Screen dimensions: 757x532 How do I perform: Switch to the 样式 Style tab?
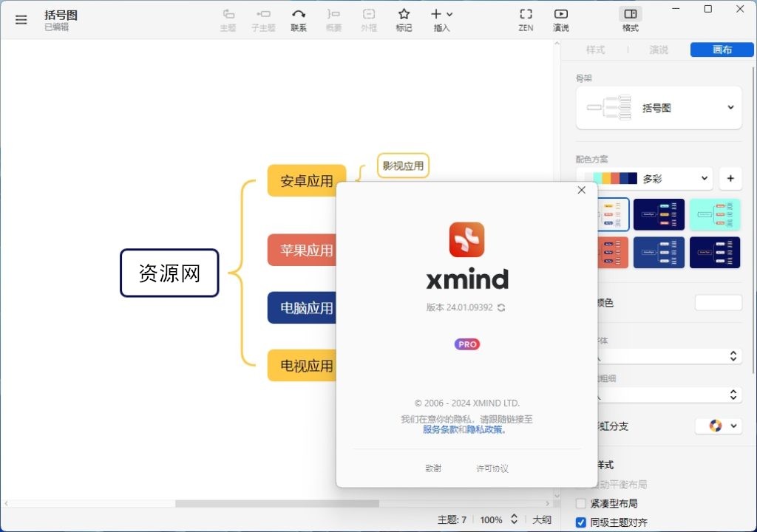595,50
